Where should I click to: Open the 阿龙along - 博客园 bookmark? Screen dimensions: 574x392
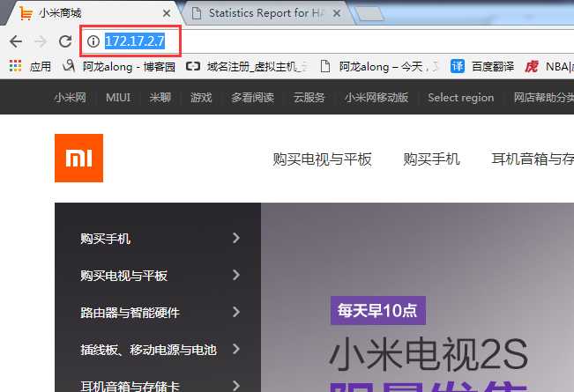[128, 67]
